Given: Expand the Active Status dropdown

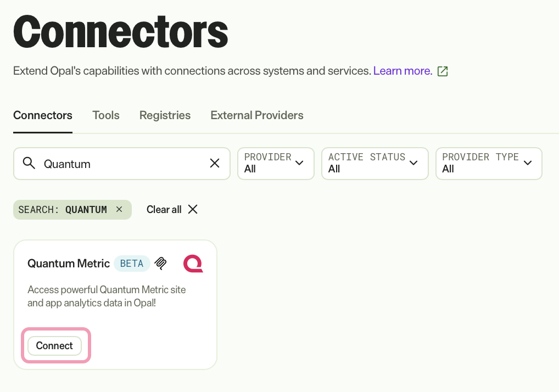Looking at the screenshot, I should click(x=374, y=164).
